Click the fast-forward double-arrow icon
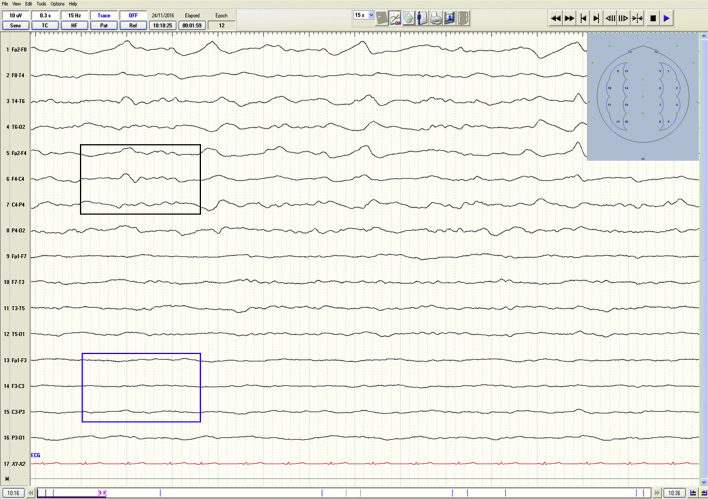The image size is (708, 499). tap(570, 18)
